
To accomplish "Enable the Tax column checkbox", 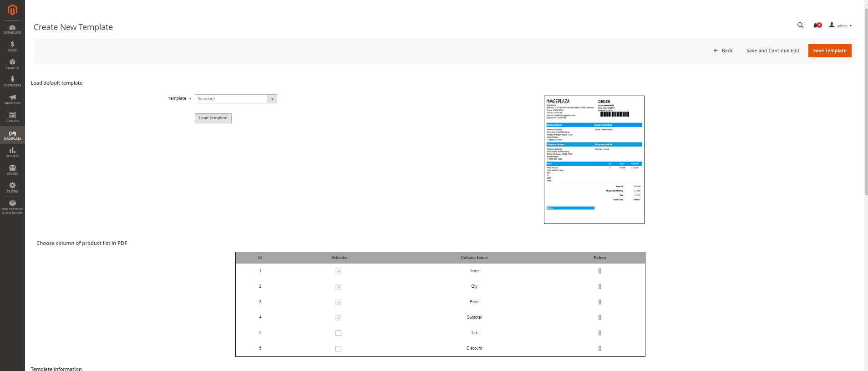I will 338,333.
